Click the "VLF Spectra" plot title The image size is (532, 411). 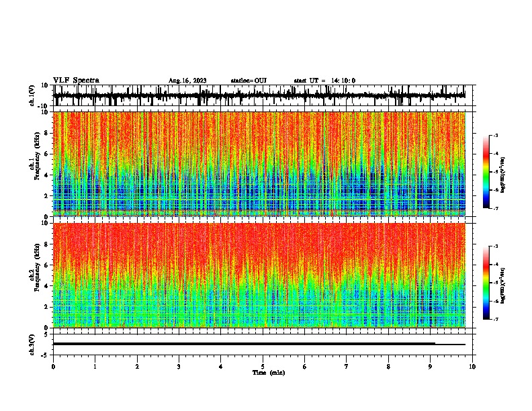(x=76, y=81)
